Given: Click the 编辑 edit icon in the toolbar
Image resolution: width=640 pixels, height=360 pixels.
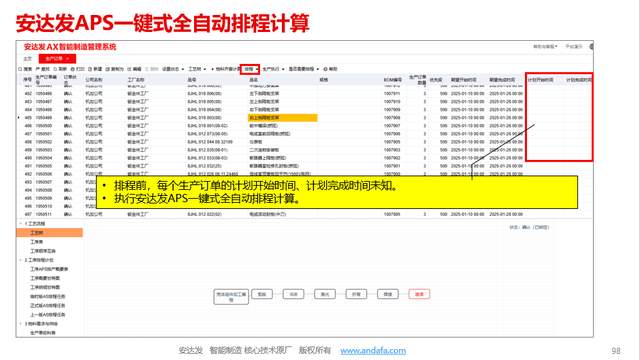Looking at the screenshot, I should pyautogui.click(x=129, y=69).
